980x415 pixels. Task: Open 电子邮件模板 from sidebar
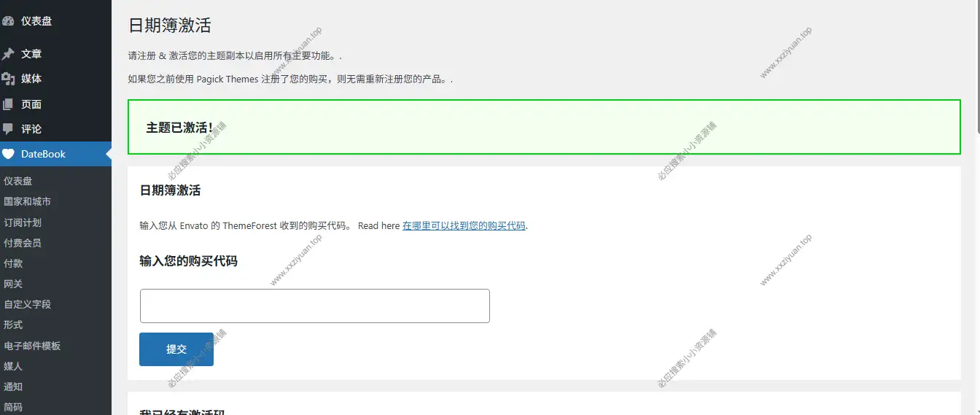pos(32,346)
